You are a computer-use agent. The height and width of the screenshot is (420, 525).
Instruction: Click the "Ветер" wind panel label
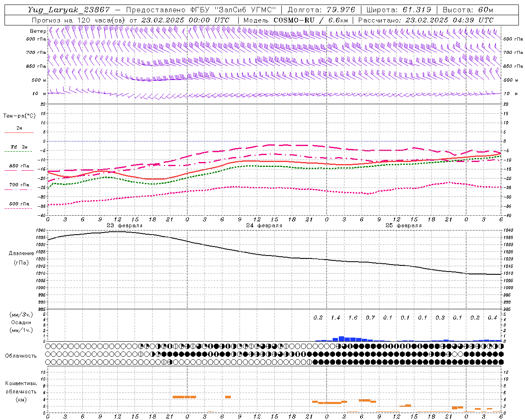pyautogui.click(x=38, y=31)
